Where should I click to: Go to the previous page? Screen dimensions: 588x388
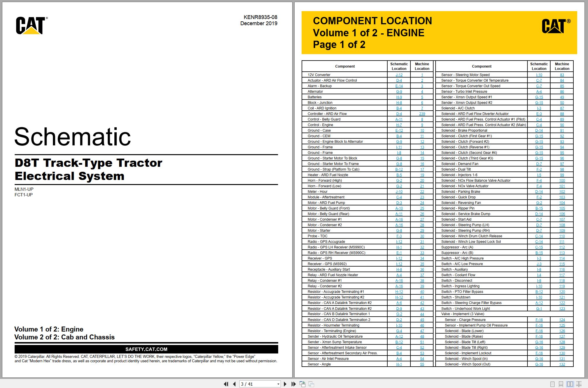click(234, 384)
